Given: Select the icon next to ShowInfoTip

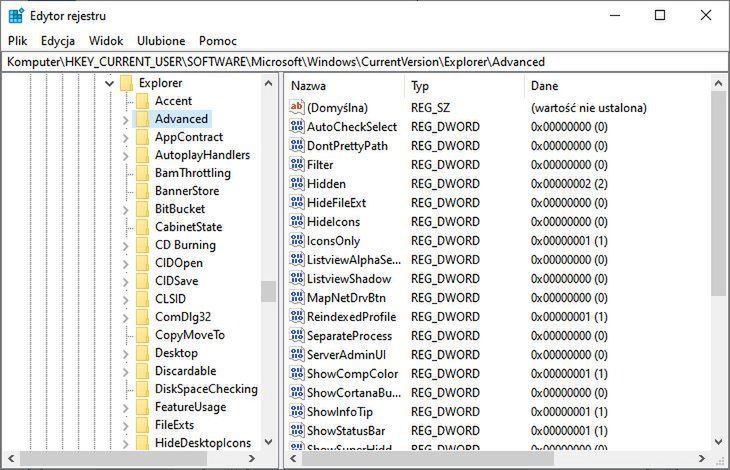Looking at the screenshot, I should click(297, 412).
